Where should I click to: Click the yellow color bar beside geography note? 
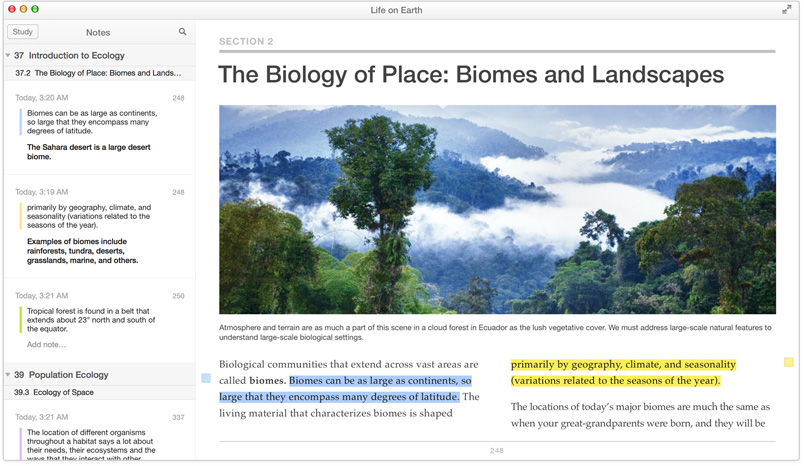tap(20, 217)
